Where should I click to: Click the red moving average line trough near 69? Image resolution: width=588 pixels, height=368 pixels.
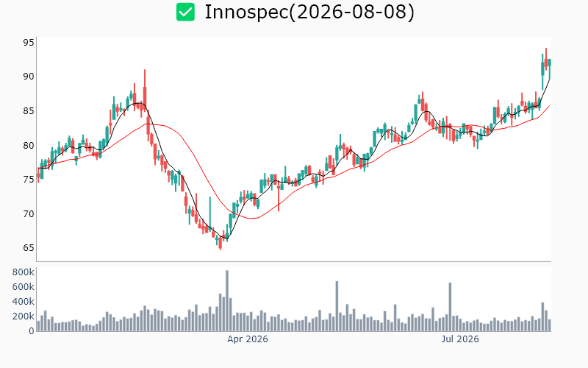[x=252, y=218]
